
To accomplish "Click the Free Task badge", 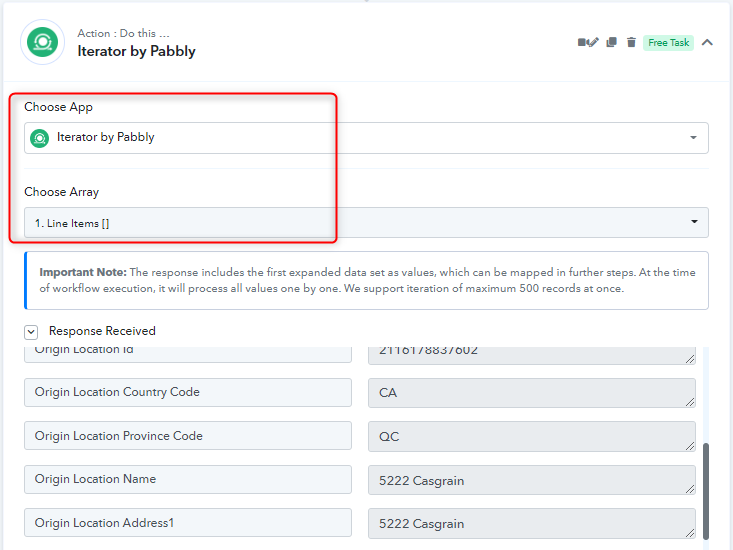I will click(x=668, y=43).
